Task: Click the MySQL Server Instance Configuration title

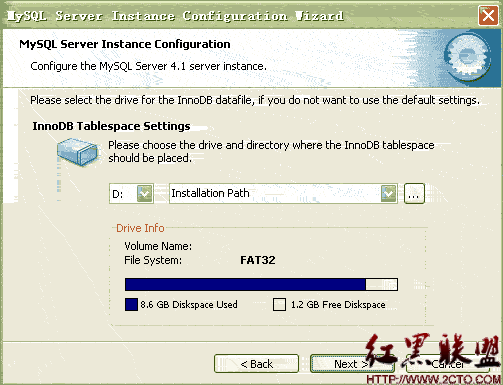Action: (x=125, y=44)
